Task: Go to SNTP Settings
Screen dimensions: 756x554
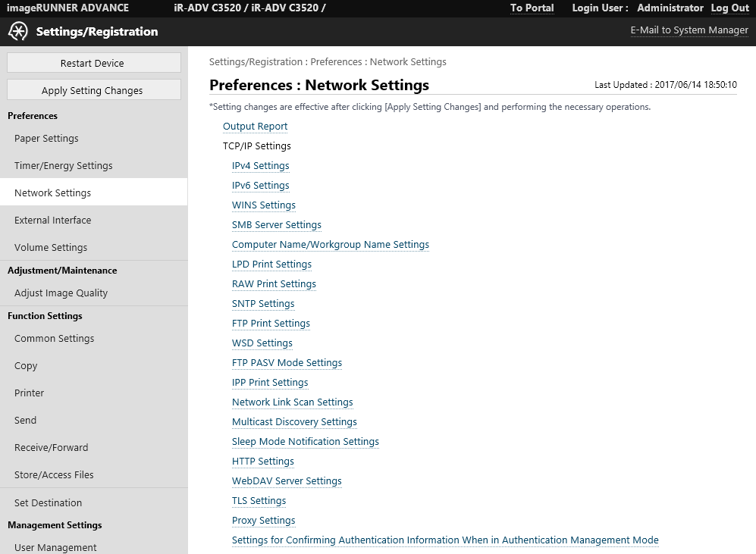Action: tap(263, 304)
